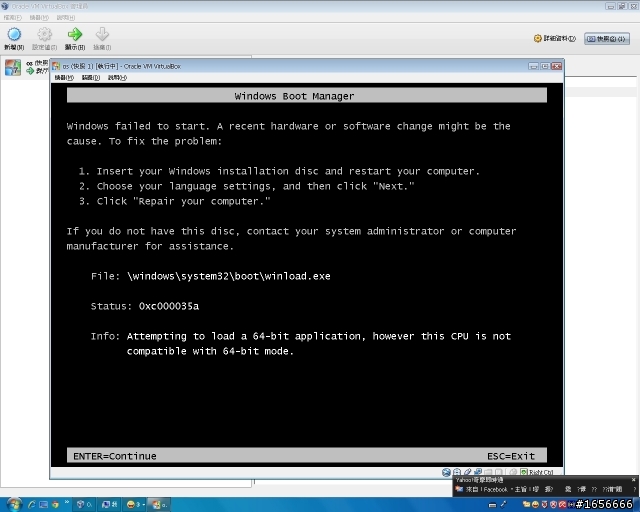Screen dimensions: 640x512
Task: Open the Help menu in the VM window
Action: tap(117, 78)
